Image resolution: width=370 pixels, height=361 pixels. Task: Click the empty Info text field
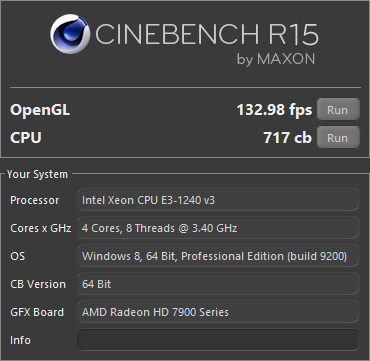(218, 340)
